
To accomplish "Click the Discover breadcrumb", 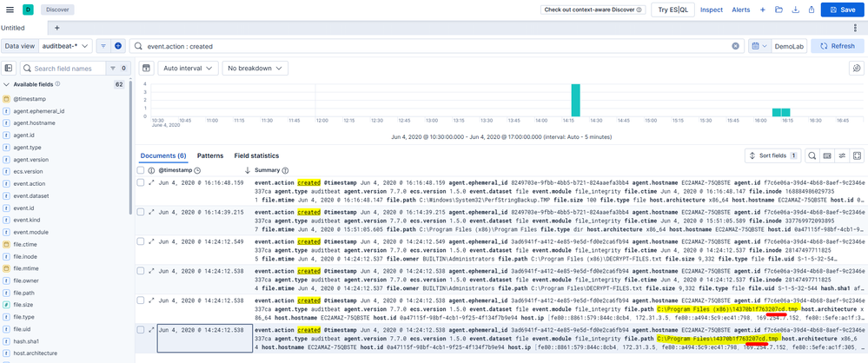I will (x=57, y=10).
